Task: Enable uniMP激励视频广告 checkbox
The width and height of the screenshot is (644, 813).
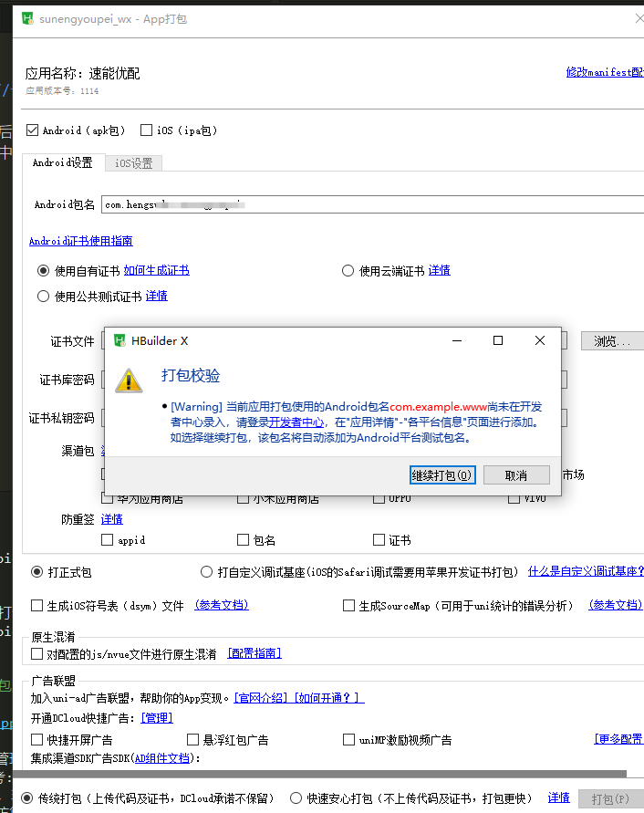Action: (349, 739)
